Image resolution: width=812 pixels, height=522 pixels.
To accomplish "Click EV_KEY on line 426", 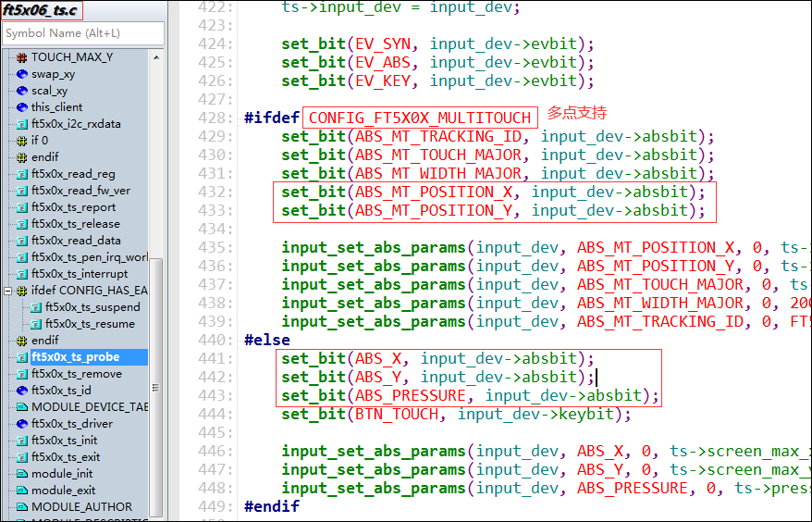I will click(x=383, y=81).
